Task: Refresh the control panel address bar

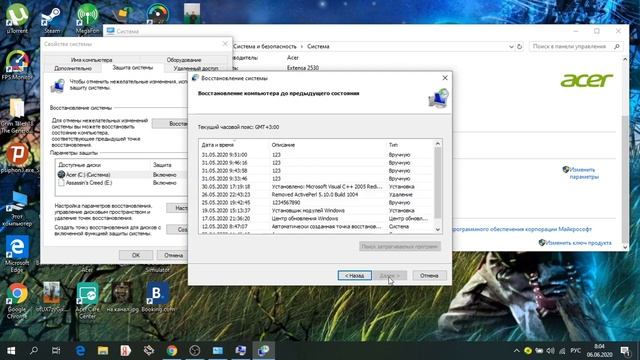Action: 520,47
